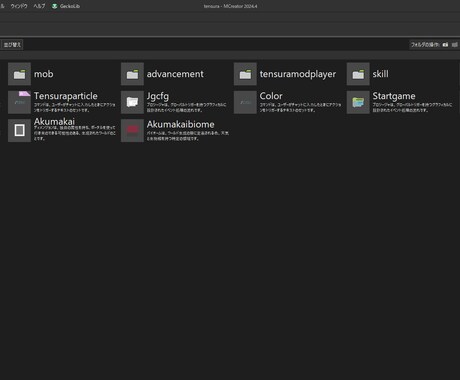
Task: Select the Akumakai dimension portal icon
Action: click(x=19, y=130)
